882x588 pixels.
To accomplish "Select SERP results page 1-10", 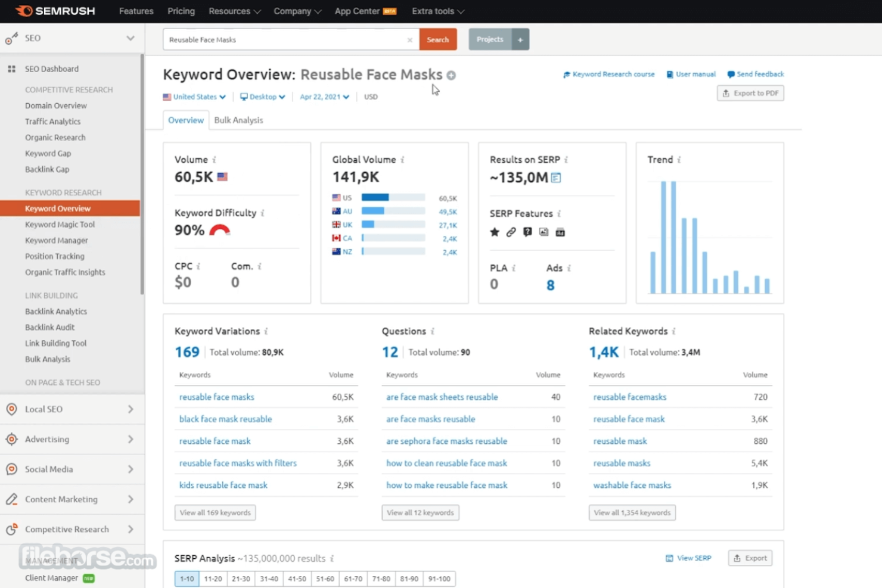I will tap(187, 578).
